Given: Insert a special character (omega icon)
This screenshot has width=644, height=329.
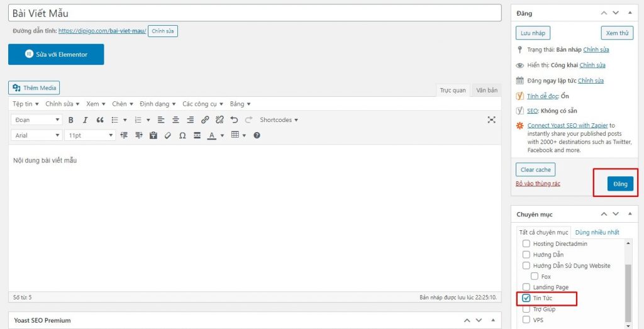Looking at the screenshot, I should (x=182, y=135).
